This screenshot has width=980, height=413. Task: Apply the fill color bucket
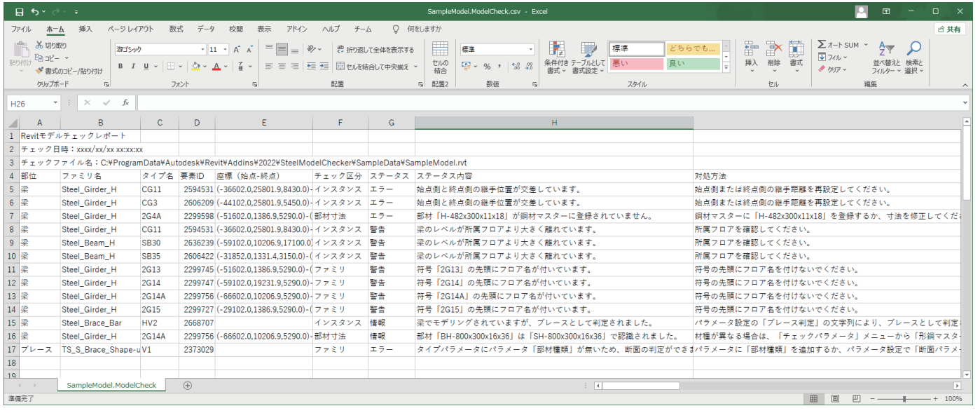coord(195,67)
